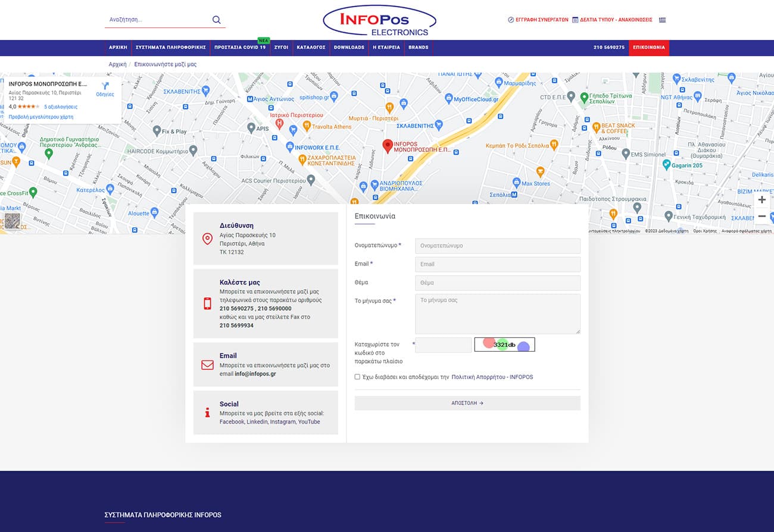
Task: Open ΔΕΛΤΙΑ ΤΥΠΟΥ - ΑΝΑΚΟΙΝΩΣΕΙΣ link
Action: (x=613, y=20)
